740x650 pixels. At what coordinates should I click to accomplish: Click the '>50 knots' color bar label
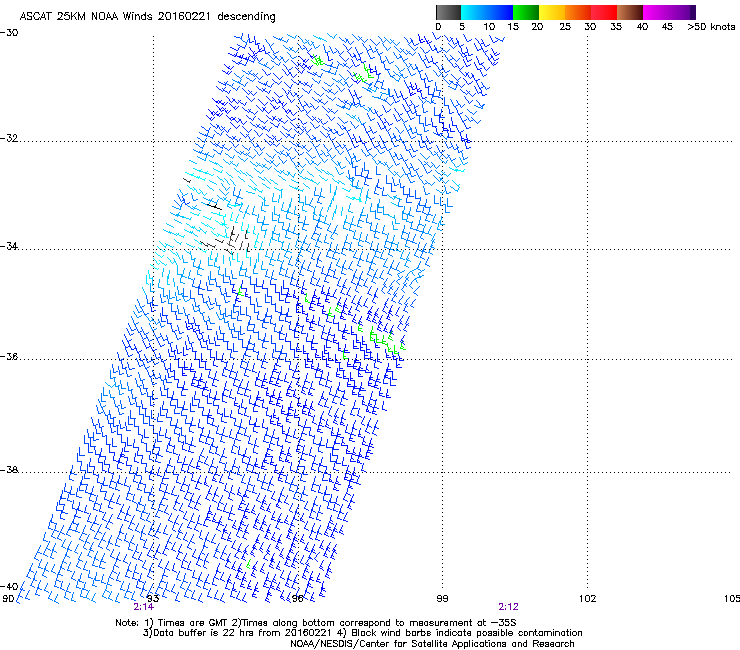[x=711, y=27]
